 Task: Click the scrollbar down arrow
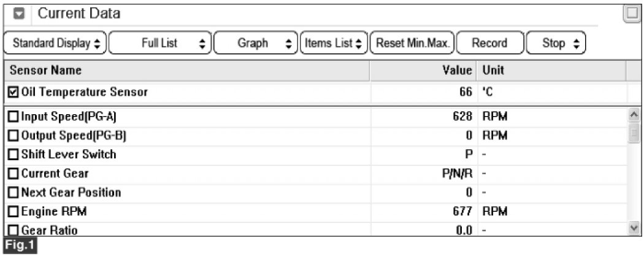[635, 228]
